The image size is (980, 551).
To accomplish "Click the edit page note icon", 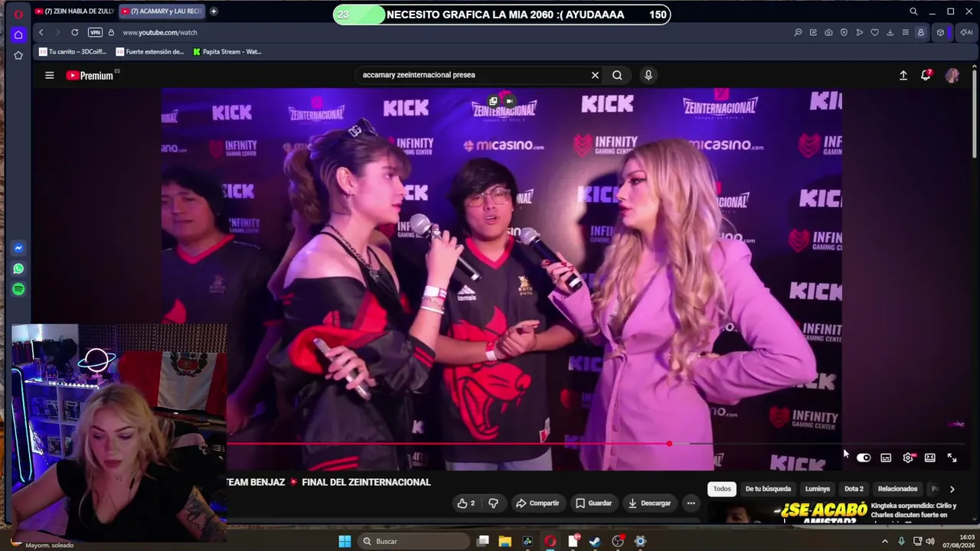I will pos(813,32).
